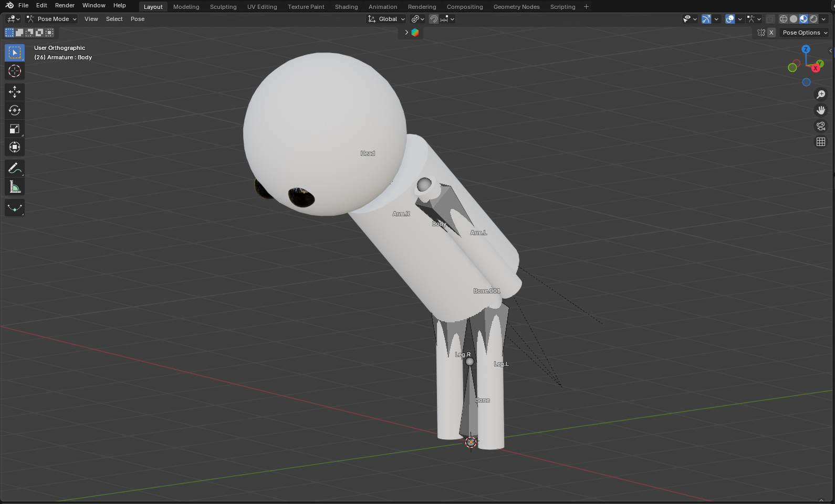Image resolution: width=835 pixels, height=504 pixels.
Task: Select the Move tool
Action: 15,92
